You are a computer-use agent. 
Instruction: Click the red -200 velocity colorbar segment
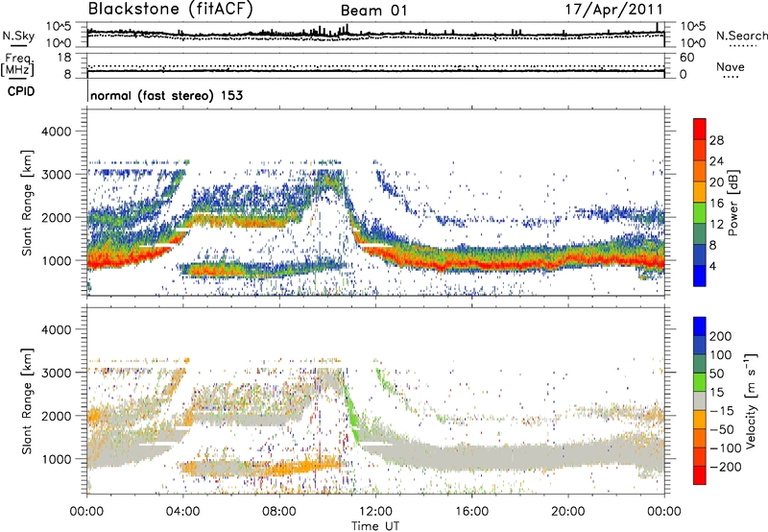coord(700,475)
